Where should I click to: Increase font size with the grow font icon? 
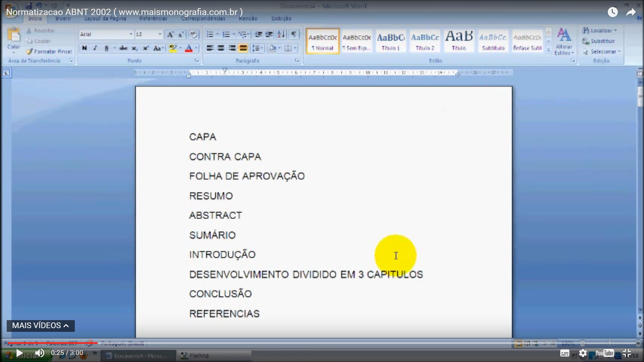click(170, 35)
